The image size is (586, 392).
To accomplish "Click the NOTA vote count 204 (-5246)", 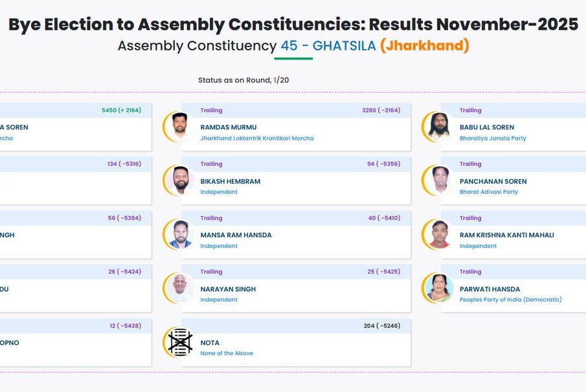I will [381, 326].
